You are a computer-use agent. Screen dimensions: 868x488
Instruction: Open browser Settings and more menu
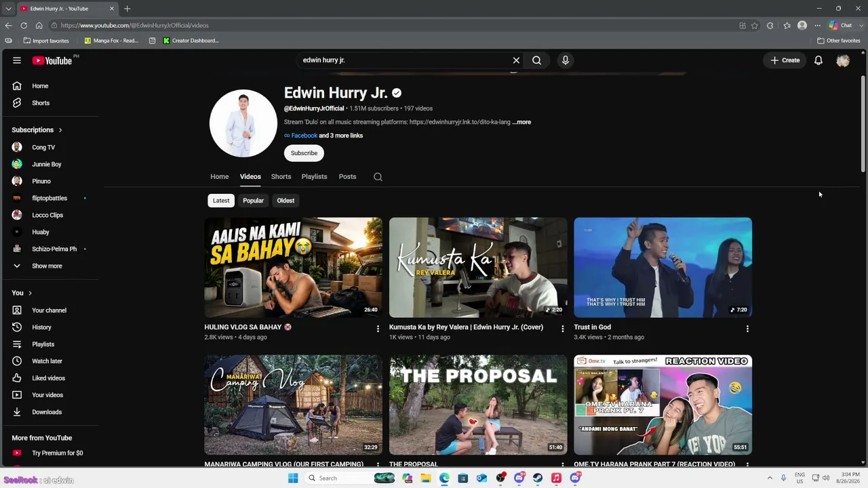pyautogui.click(x=817, y=26)
